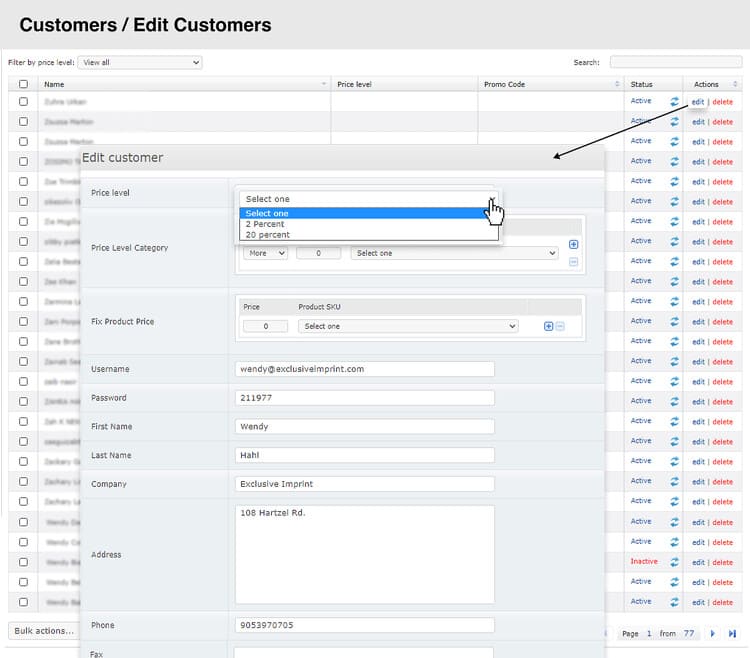The width and height of the screenshot is (750, 658).
Task: Open Price Level Category Select one dropdown
Action: point(454,253)
